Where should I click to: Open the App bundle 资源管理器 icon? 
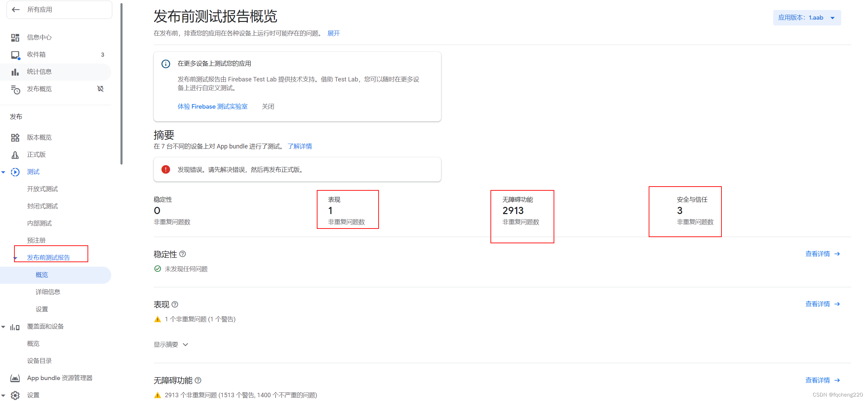pos(15,378)
